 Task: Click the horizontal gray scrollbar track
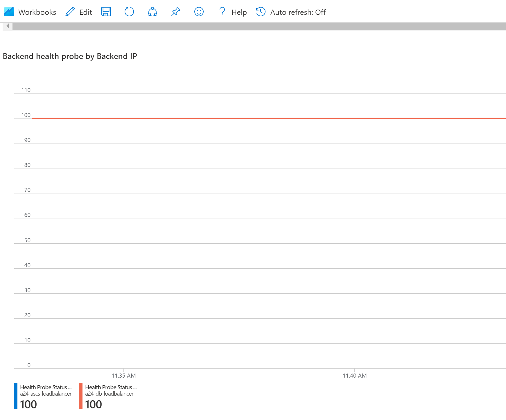(x=259, y=26)
